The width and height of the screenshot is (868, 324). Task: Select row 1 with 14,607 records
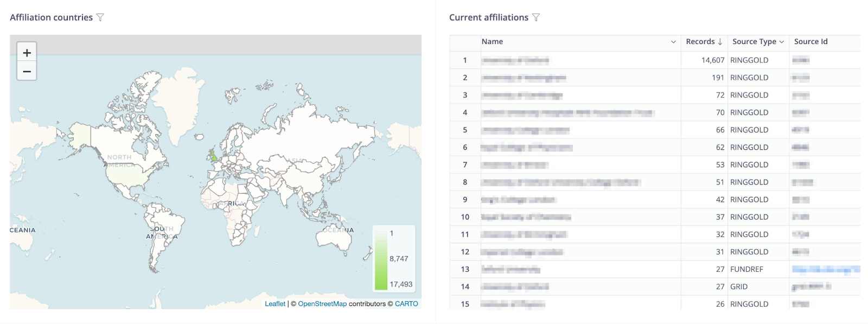tap(655, 60)
